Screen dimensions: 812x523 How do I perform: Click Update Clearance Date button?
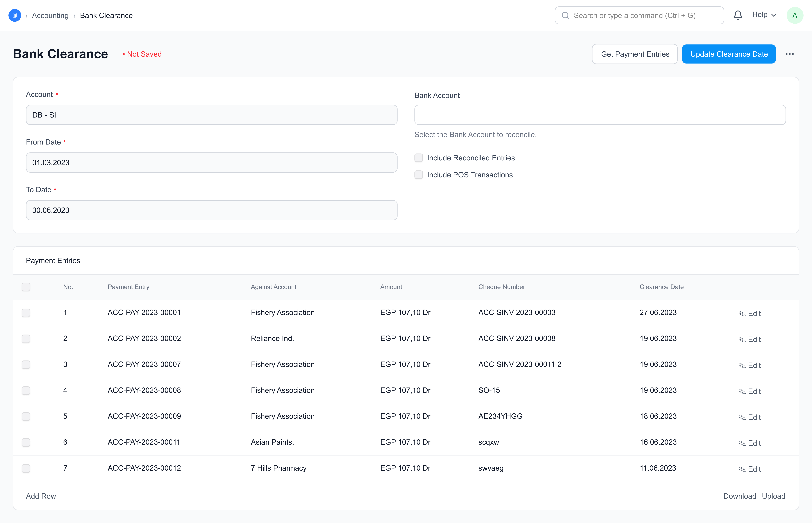[x=729, y=54]
